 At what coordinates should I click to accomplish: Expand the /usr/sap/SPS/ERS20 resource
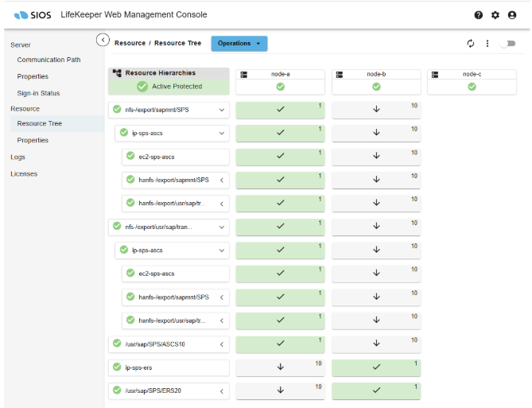pyautogui.click(x=222, y=391)
